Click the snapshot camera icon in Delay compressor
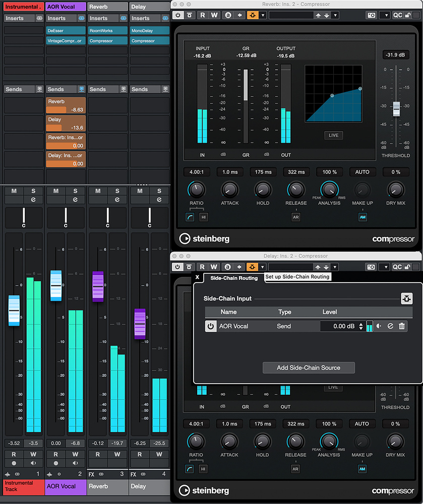423x504 pixels. [371, 267]
